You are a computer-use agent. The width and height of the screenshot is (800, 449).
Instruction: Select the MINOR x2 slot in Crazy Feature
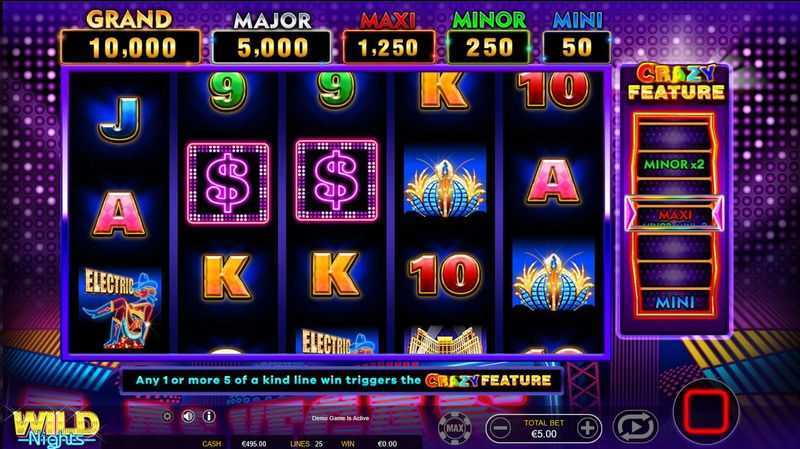point(674,165)
